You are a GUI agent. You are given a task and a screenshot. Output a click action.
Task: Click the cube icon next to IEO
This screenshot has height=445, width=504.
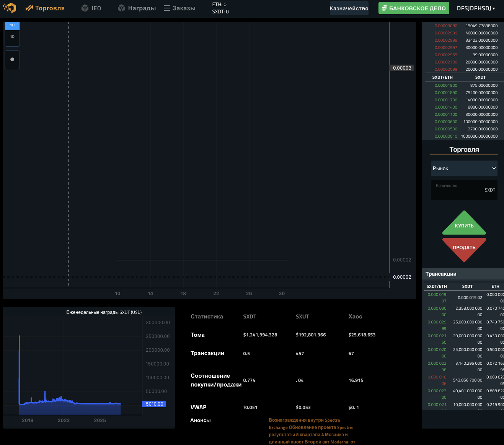tap(85, 8)
